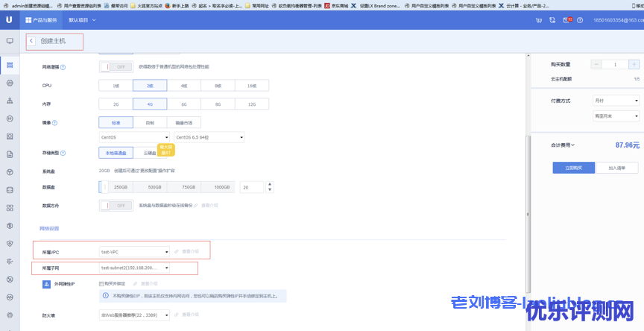Select 8G memory option
The width and height of the screenshot is (644, 331).
tap(218, 104)
